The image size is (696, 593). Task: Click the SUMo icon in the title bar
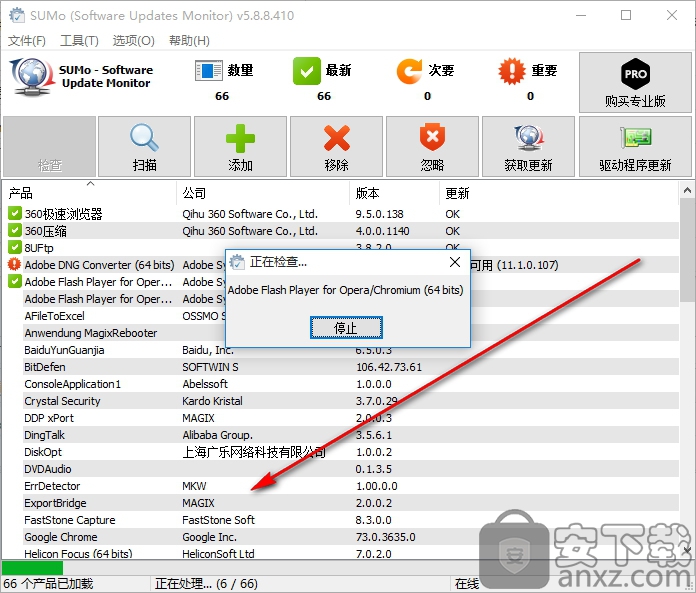17,15
